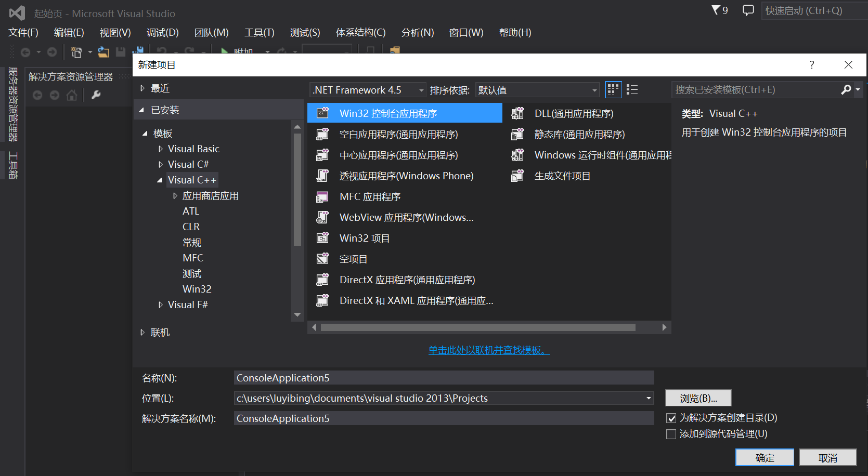
Task: Open the 调试(D) menu
Action: pos(163,33)
